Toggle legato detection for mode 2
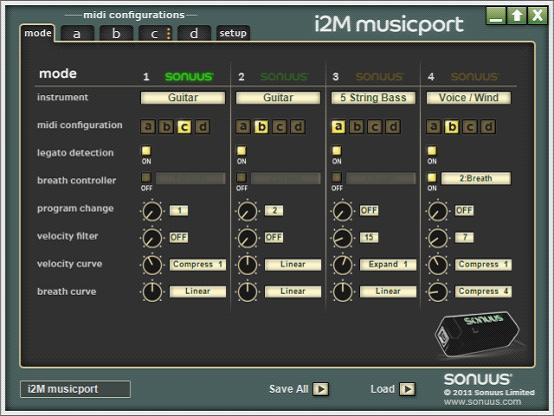The image size is (554, 416). [x=241, y=151]
